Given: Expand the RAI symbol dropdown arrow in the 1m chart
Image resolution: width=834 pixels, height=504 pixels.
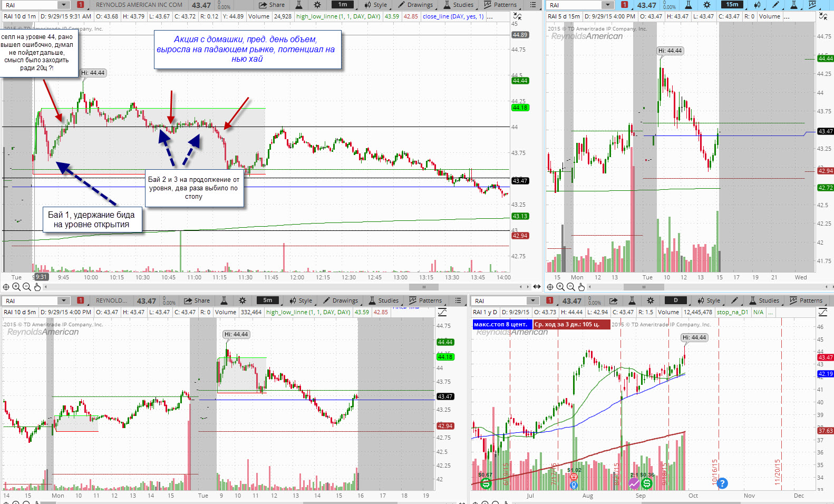Looking at the screenshot, I should 64,5.
